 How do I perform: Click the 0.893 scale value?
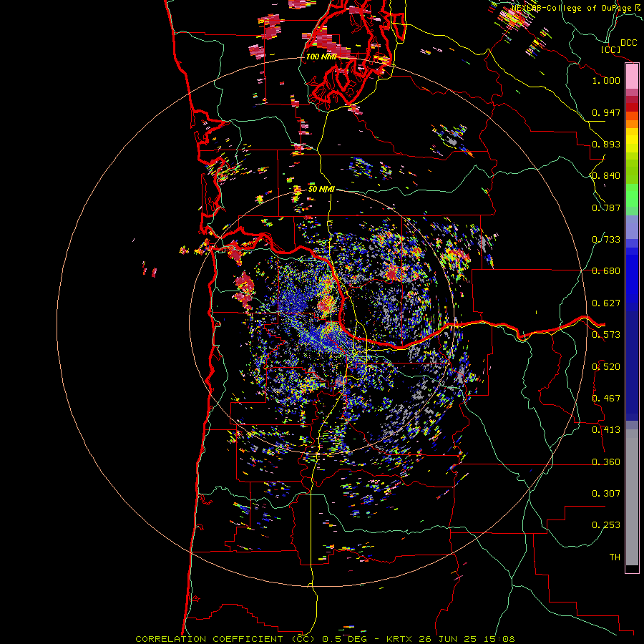(x=606, y=144)
